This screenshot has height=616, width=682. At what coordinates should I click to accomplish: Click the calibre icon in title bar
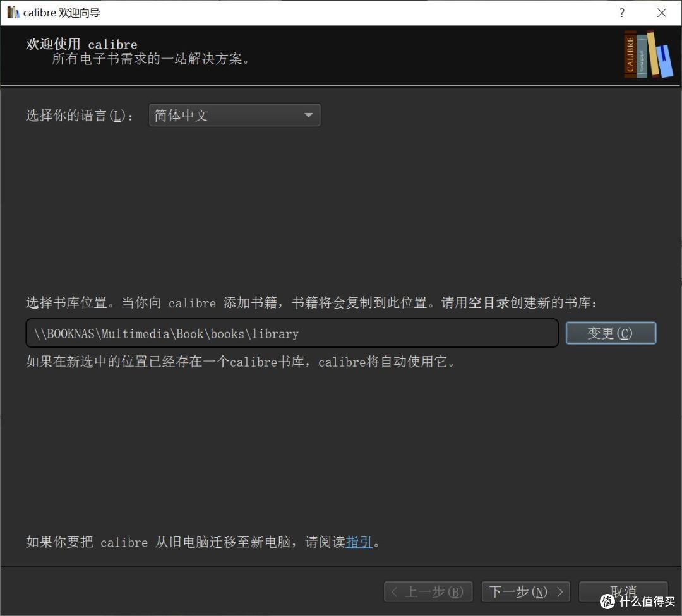13,13
